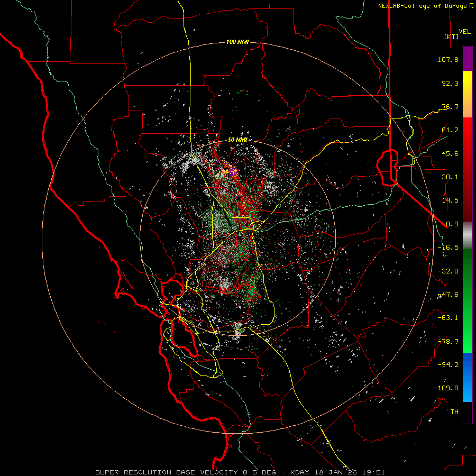Select the 107.8 legend value
This screenshot has height=476, width=476.
click(x=448, y=59)
